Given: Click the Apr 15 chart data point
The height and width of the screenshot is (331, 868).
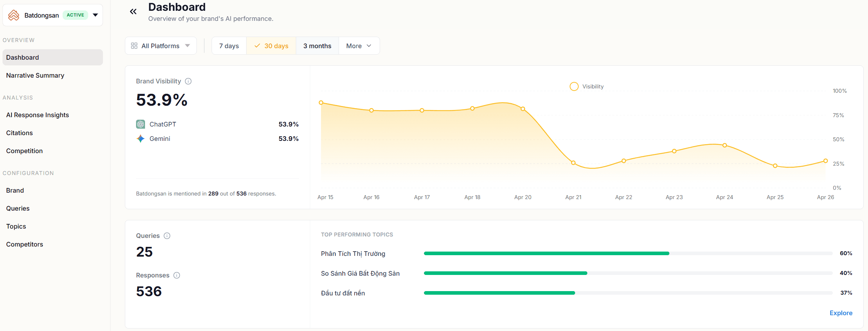Looking at the screenshot, I should (x=321, y=103).
